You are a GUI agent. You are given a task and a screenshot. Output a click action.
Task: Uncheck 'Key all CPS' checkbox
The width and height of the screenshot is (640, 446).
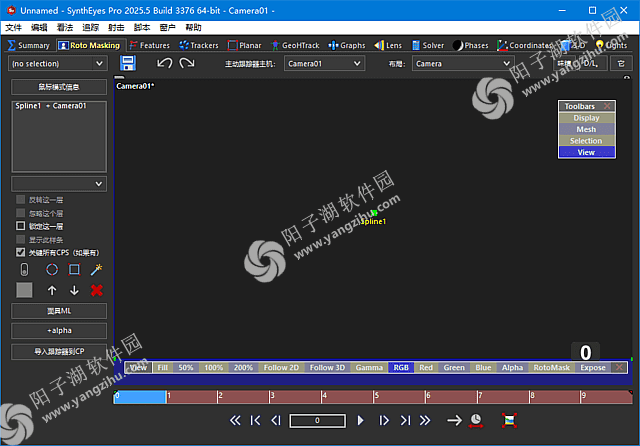coord(20,252)
